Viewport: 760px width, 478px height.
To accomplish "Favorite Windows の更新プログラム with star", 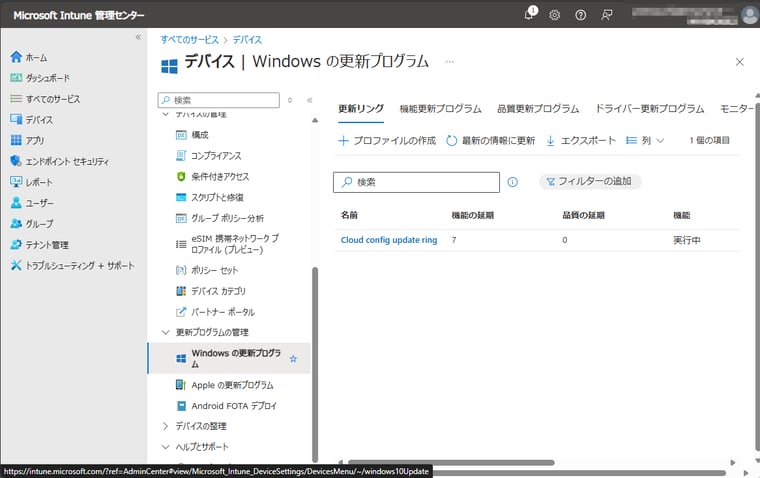I will pyautogui.click(x=293, y=358).
